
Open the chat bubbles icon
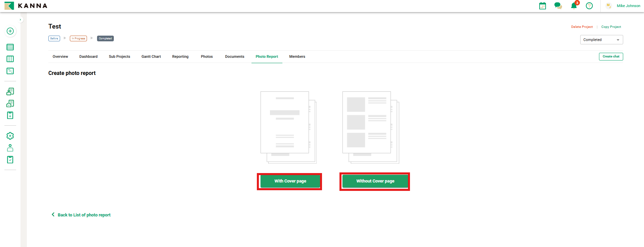pyautogui.click(x=558, y=6)
